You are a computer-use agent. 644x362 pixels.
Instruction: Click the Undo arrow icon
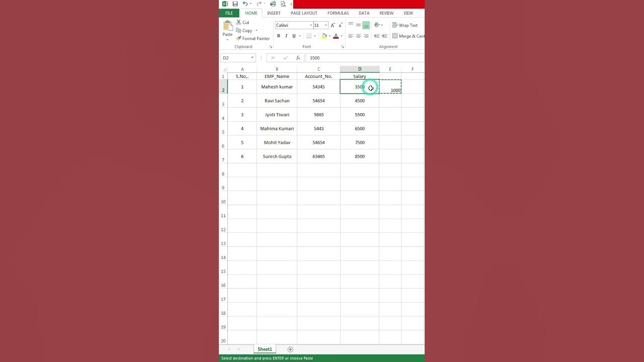[245, 4]
